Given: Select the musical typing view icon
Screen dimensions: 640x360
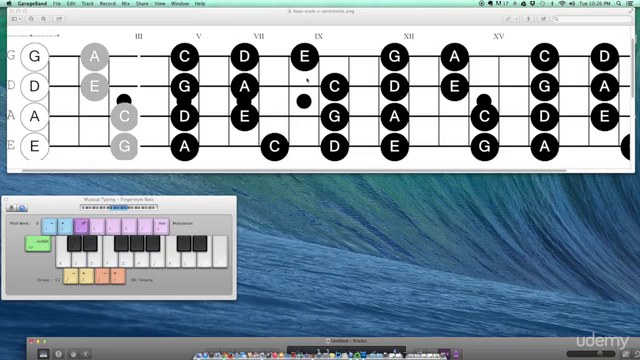Looking at the screenshot, I should 22,208.
